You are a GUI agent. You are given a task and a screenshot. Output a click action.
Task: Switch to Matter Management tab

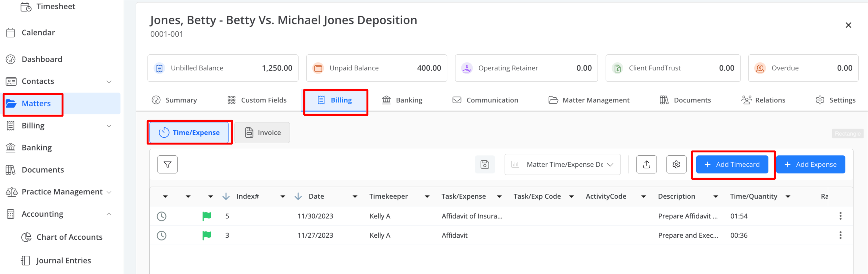[588, 100]
